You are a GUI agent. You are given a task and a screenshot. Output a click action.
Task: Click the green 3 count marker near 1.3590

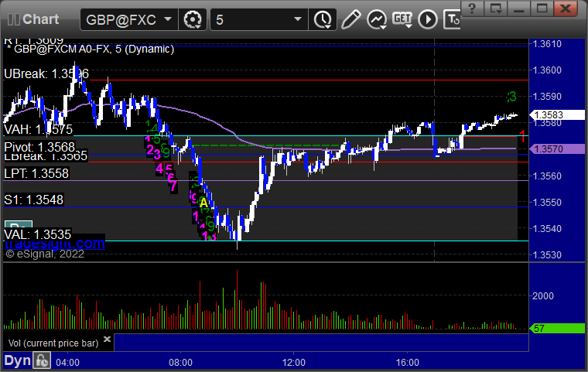click(512, 97)
